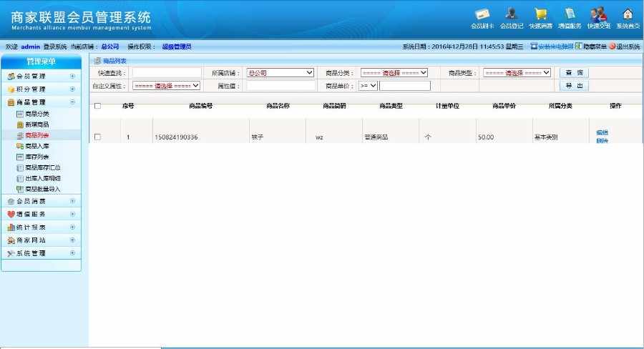The width and height of the screenshot is (644, 349).
Task: Focus the 快速查找 search input
Action: pyautogui.click(x=167, y=73)
